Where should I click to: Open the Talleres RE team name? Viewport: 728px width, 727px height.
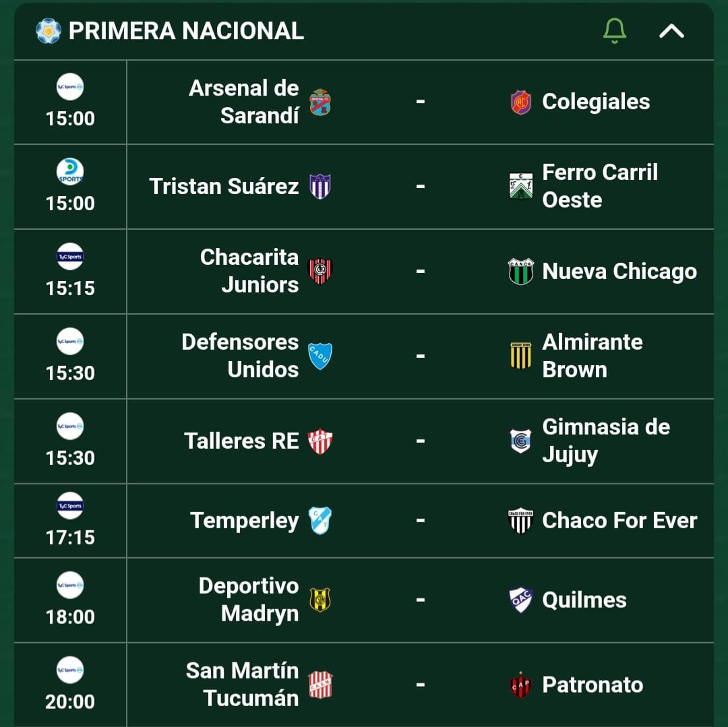tap(241, 441)
